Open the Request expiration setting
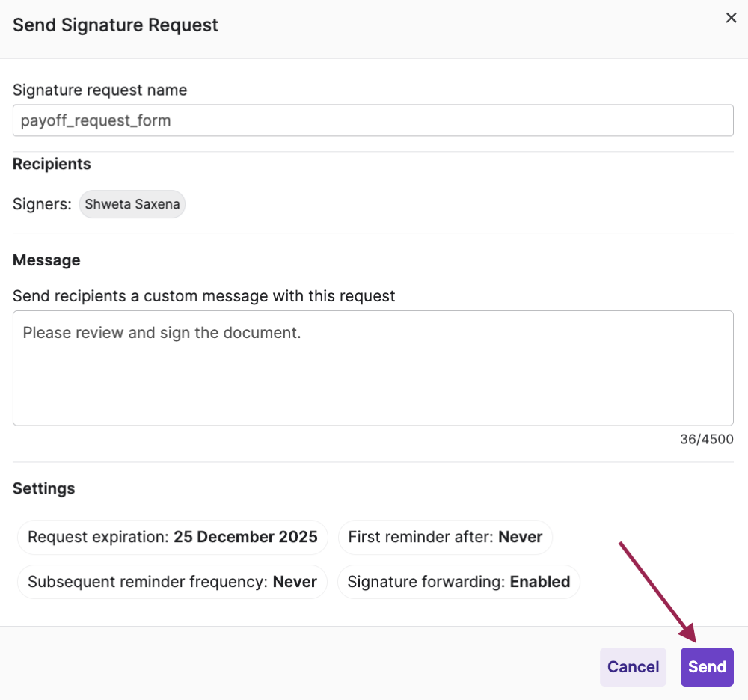 [173, 537]
